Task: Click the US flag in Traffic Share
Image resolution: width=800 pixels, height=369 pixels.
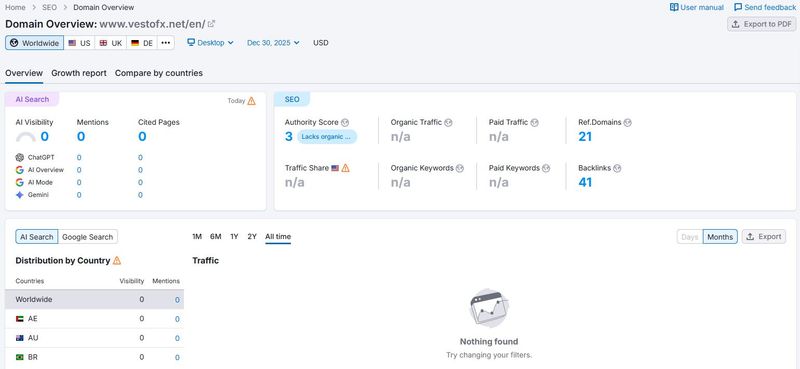Action: point(335,168)
